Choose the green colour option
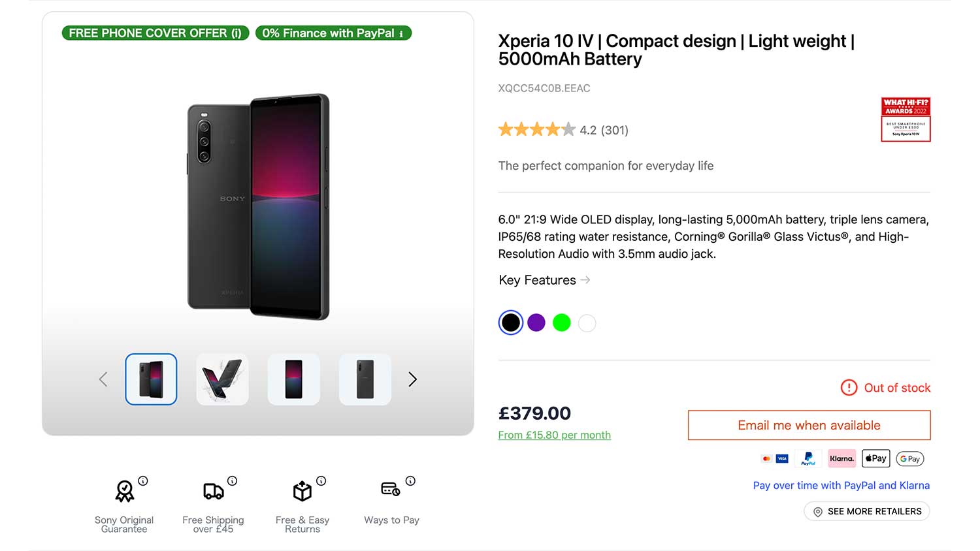The height and width of the screenshot is (551, 980). [x=562, y=323]
